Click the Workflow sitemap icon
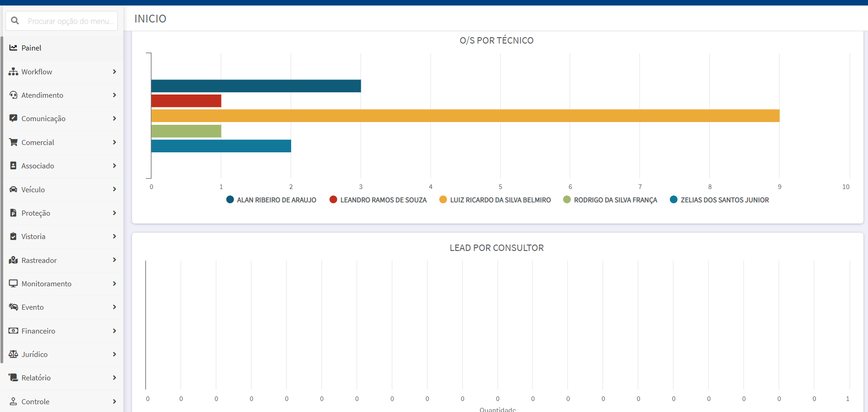 coord(13,72)
